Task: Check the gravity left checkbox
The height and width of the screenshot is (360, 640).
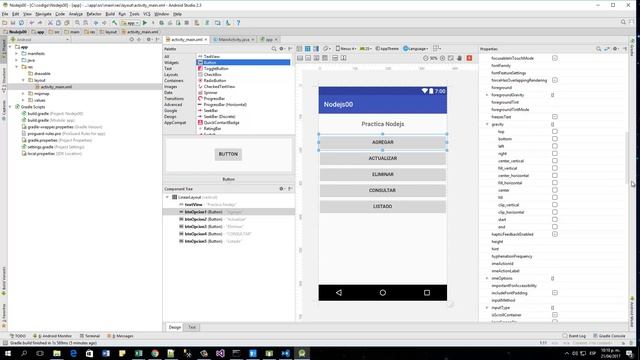Action: [555, 146]
